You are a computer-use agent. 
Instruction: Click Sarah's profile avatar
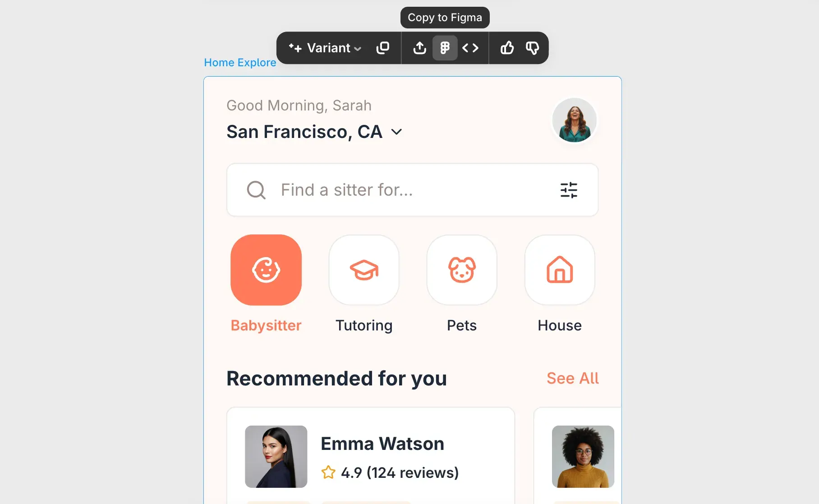(574, 120)
